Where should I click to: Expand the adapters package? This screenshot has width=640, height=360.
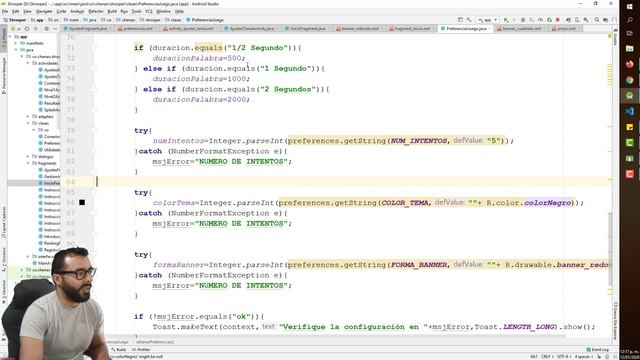coord(29,117)
